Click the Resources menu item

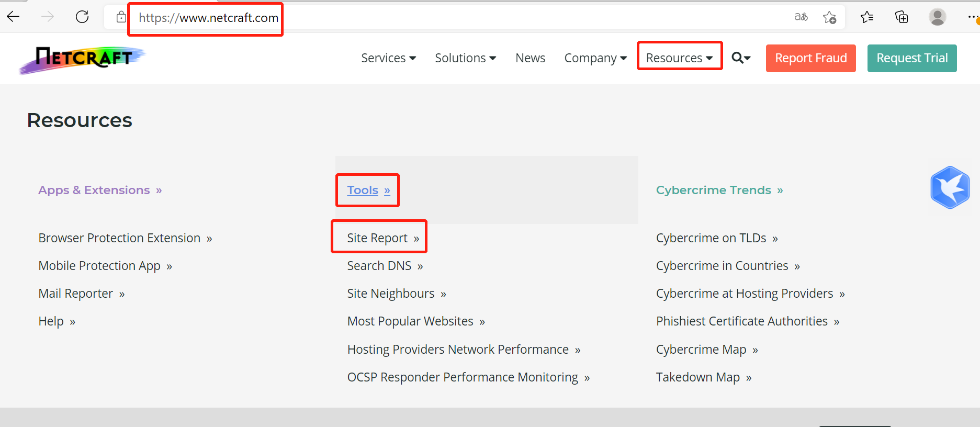[x=679, y=58]
